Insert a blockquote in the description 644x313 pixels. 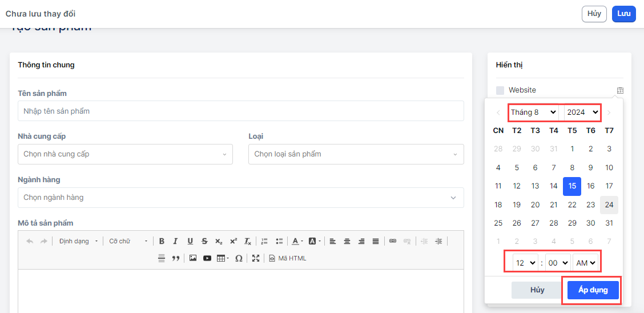[x=176, y=258]
